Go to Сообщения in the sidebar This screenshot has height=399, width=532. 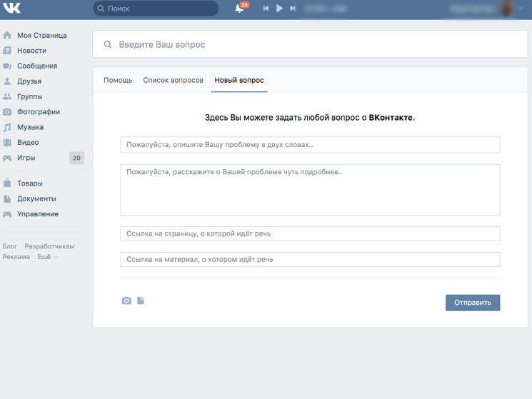[x=37, y=66]
